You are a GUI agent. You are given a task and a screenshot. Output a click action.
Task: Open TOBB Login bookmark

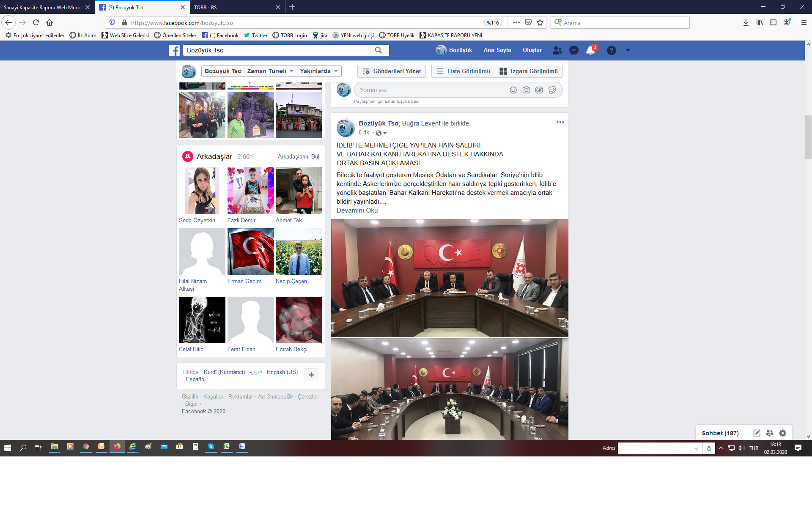pyautogui.click(x=290, y=36)
